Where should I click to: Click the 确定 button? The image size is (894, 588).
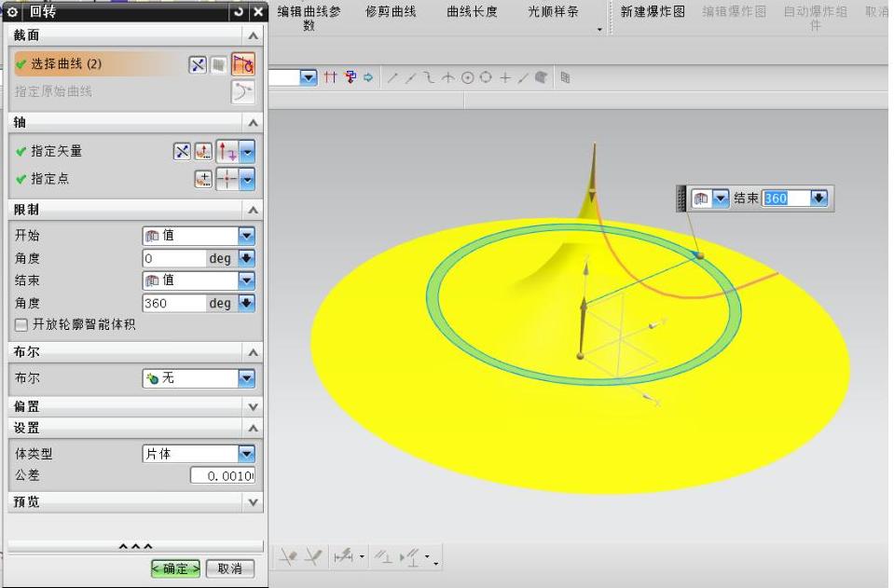click(x=175, y=568)
